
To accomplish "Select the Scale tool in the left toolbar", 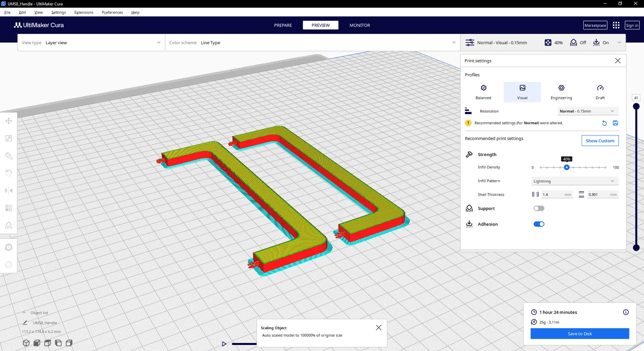I will click(8, 138).
